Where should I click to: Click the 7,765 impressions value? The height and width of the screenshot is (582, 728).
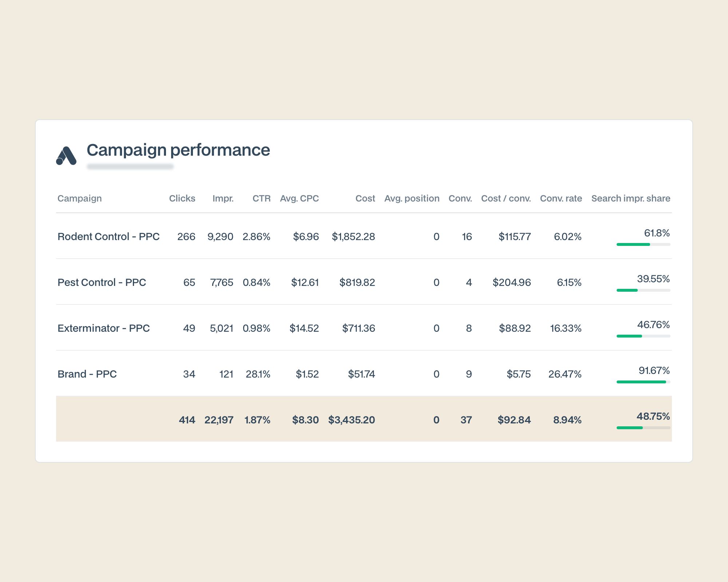(x=222, y=282)
